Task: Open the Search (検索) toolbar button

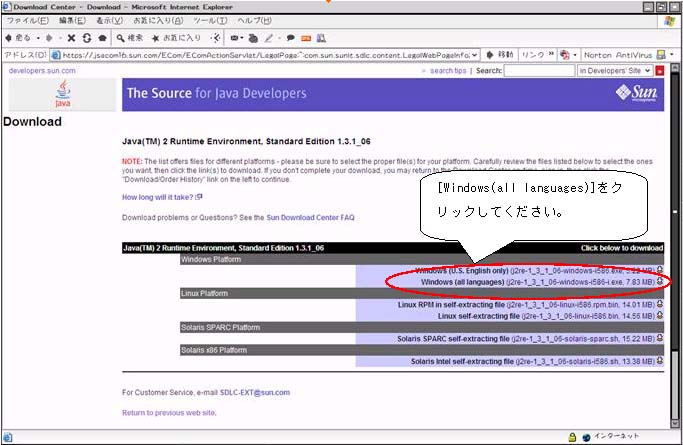Action: (x=130, y=37)
